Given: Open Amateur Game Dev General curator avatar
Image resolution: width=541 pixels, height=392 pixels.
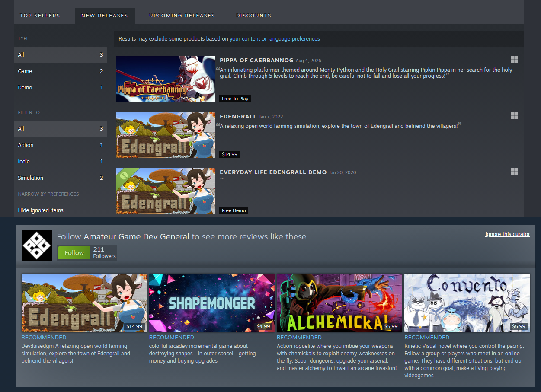Looking at the screenshot, I should (37, 245).
